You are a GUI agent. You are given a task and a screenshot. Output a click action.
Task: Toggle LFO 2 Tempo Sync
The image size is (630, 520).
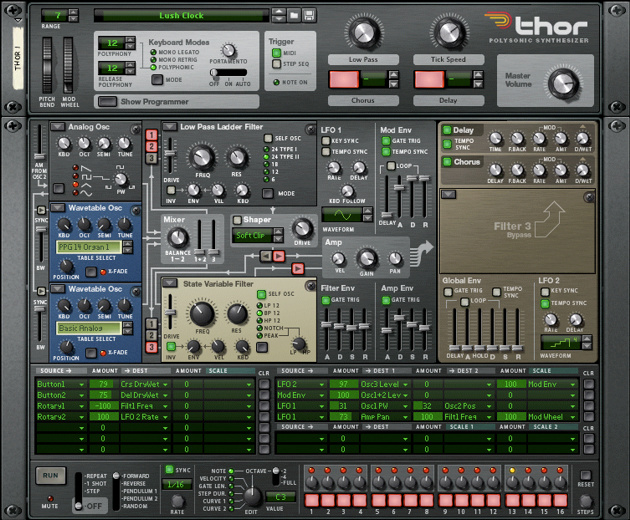tap(545, 303)
